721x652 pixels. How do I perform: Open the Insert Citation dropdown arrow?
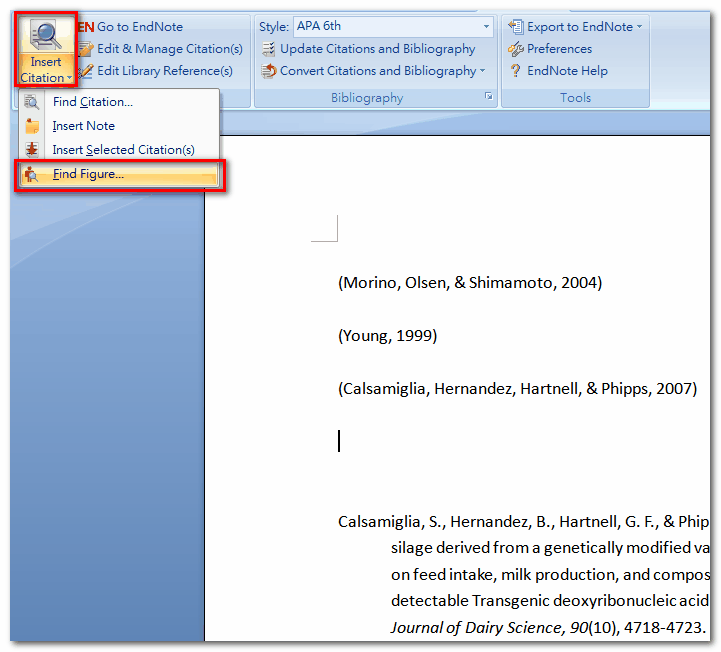(69, 78)
